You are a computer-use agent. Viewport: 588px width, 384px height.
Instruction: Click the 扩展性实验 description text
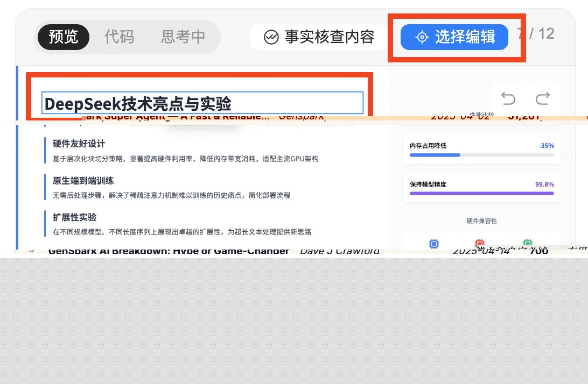pos(182,232)
